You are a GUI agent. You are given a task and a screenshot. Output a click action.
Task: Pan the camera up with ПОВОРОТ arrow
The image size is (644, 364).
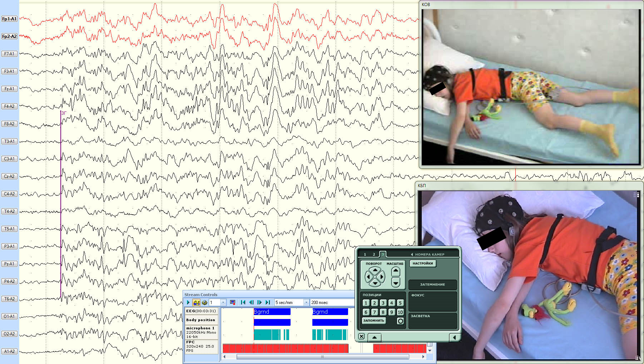(x=375, y=270)
